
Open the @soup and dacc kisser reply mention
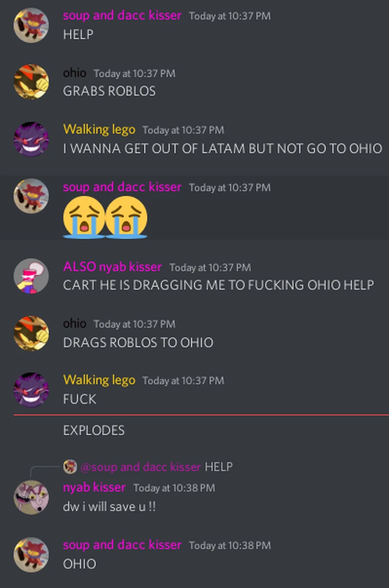point(141,467)
